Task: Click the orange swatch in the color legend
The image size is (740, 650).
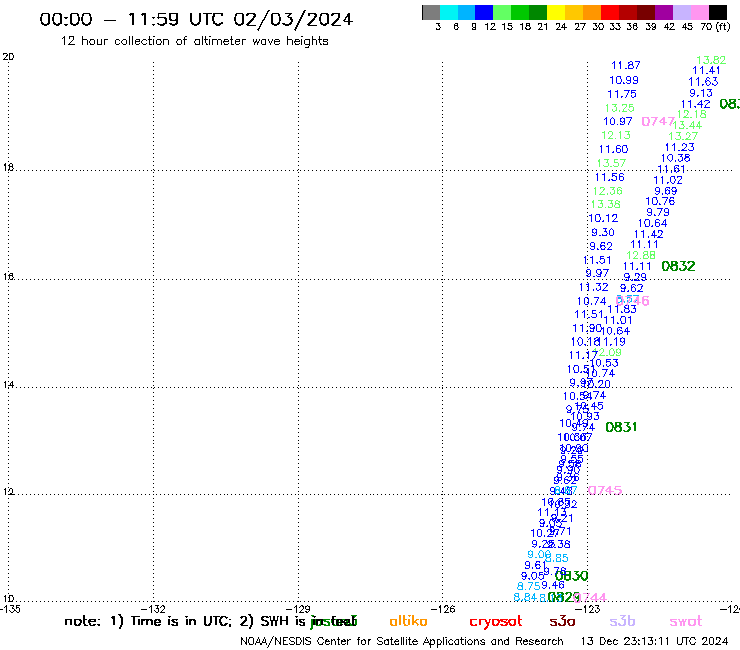Action: (592, 12)
